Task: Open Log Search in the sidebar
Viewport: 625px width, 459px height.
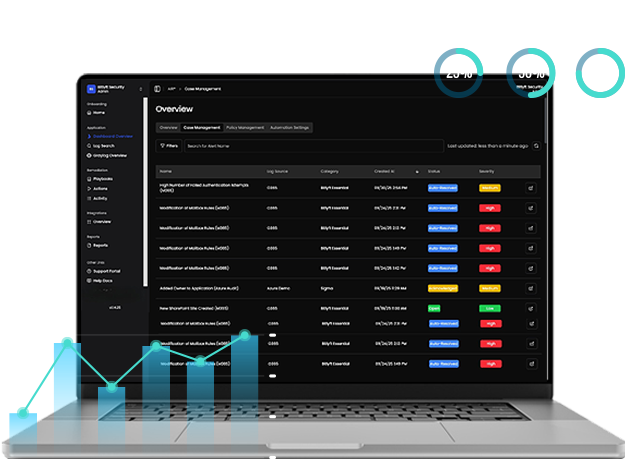Action: click(x=101, y=145)
